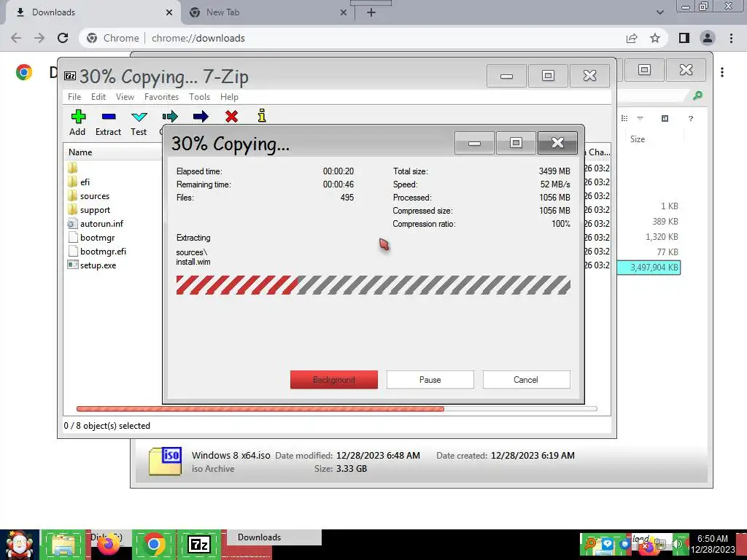Click the 7z taskbar icon
Viewport: 747px width, 560px height.
pos(199,545)
